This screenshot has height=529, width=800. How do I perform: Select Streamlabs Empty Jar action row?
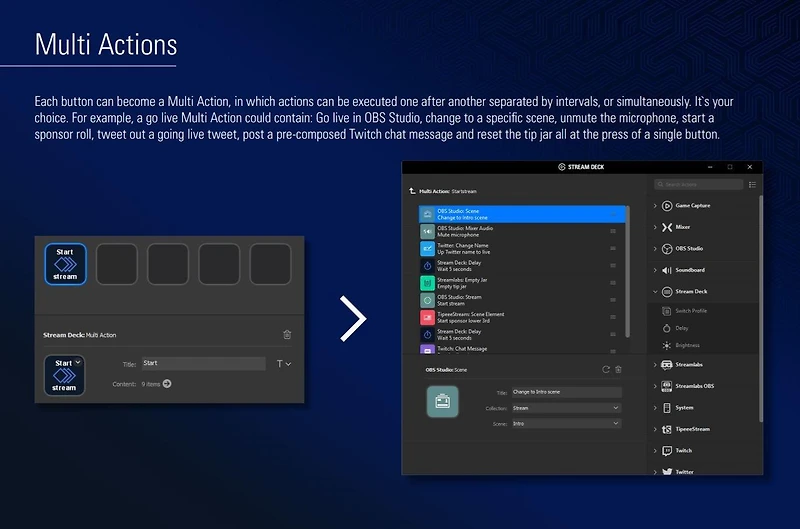[x=522, y=283]
